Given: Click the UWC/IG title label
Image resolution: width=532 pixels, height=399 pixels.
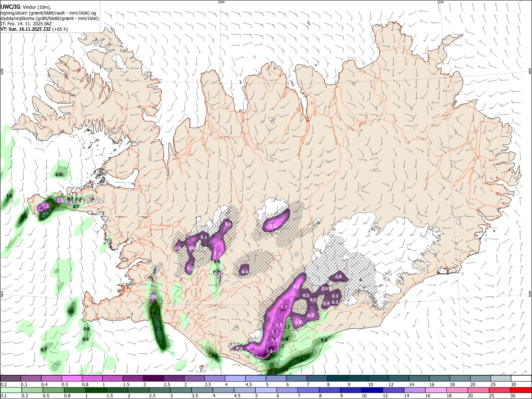Looking at the screenshot, I should [10, 7].
